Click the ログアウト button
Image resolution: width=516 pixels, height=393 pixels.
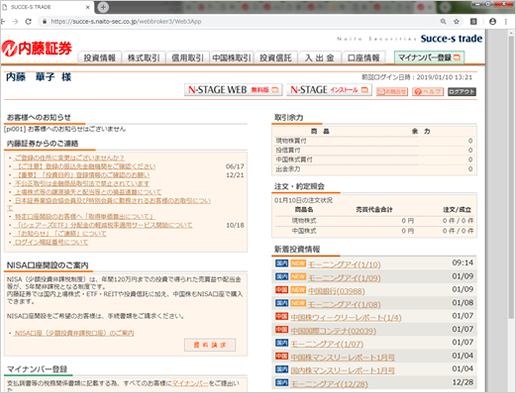[x=462, y=91]
